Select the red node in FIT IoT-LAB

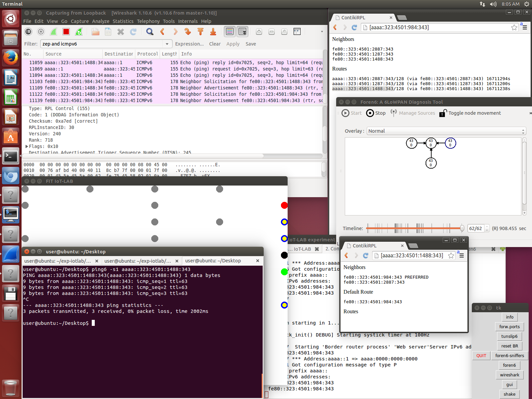(284, 205)
